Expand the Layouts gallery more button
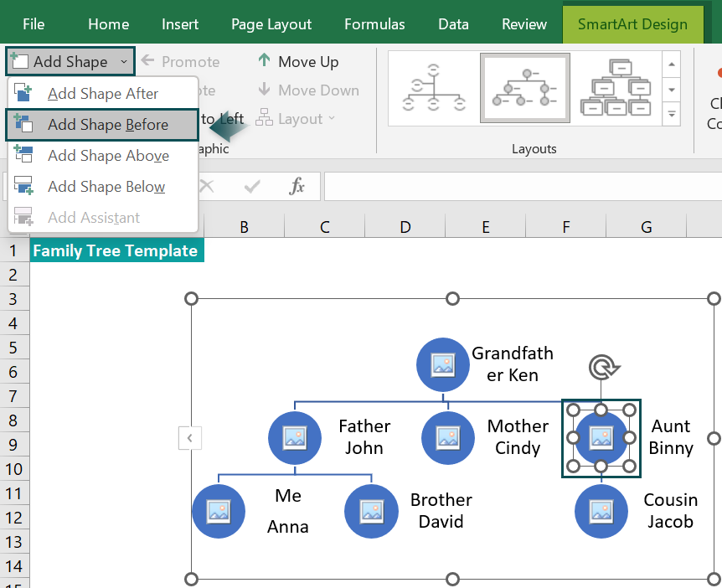The width and height of the screenshot is (722, 588). [672, 113]
